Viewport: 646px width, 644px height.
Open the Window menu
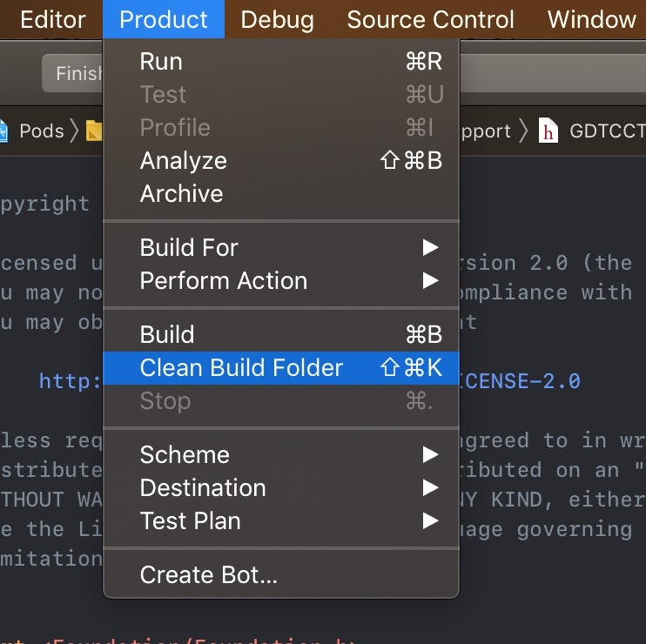coord(592,19)
